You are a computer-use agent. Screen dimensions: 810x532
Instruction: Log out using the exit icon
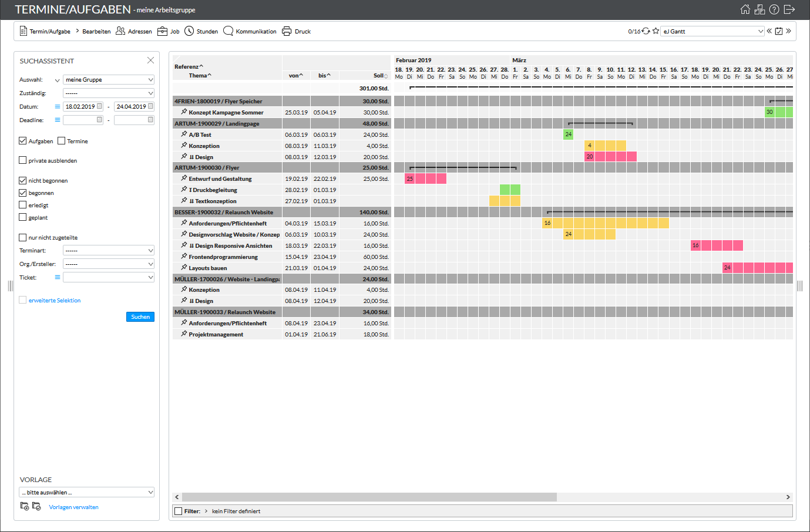(x=789, y=9)
